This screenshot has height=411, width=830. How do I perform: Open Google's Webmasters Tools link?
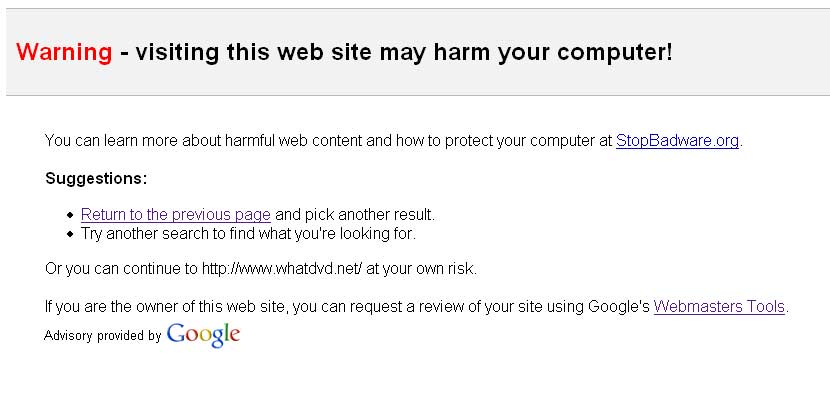tap(719, 307)
